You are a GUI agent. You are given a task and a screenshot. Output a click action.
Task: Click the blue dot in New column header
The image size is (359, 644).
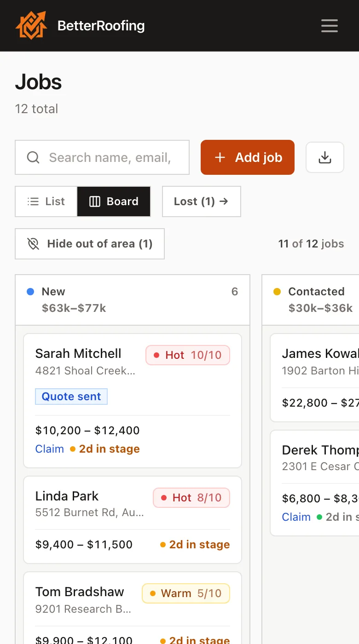(30, 292)
